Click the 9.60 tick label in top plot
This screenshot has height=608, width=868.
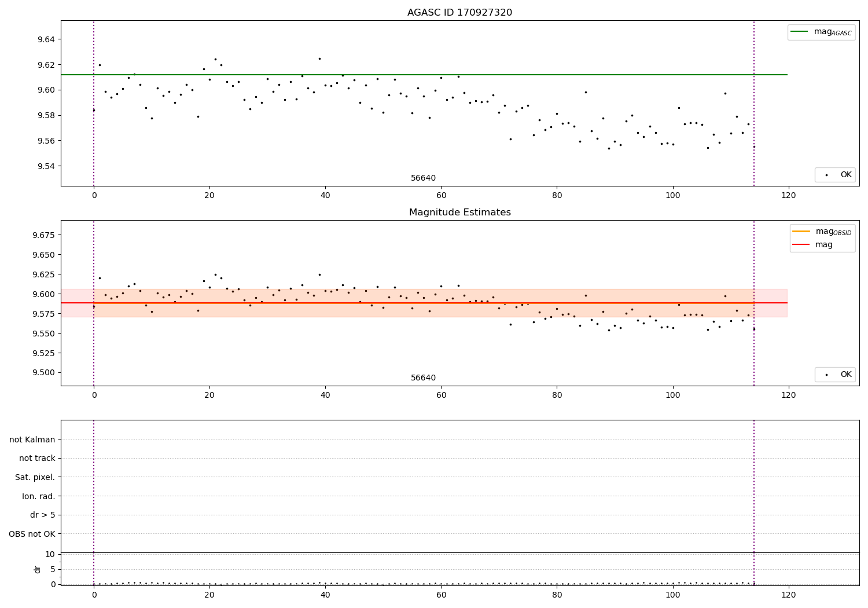pyautogui.click(x=46, y=90)
